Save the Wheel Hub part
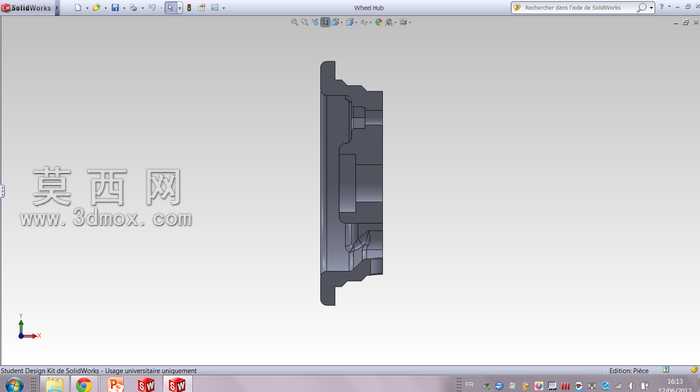Image resolution: width=700 pixels, height=392 pixels. (x=115, y=8)
